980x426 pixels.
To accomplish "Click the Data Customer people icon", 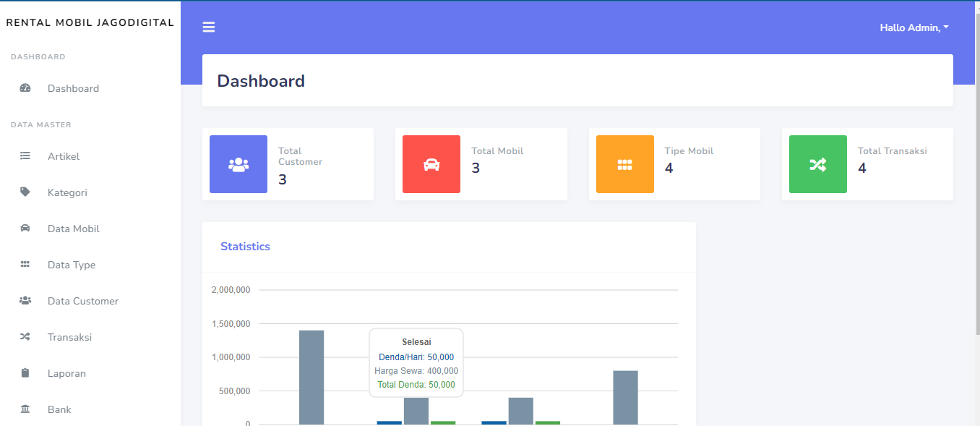I will point(25,301).
